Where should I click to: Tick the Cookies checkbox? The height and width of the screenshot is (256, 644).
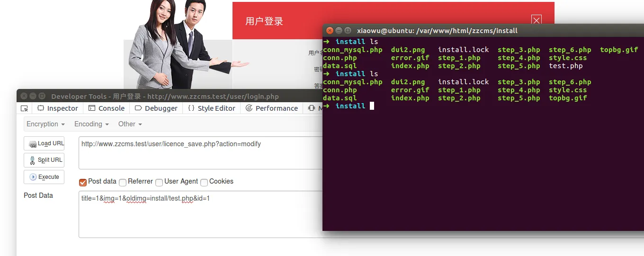[x=204, y=182]
